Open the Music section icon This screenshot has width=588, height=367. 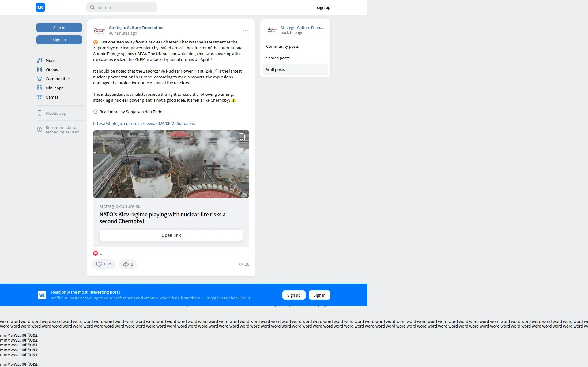pyautogui.click(x=40, y=60)
